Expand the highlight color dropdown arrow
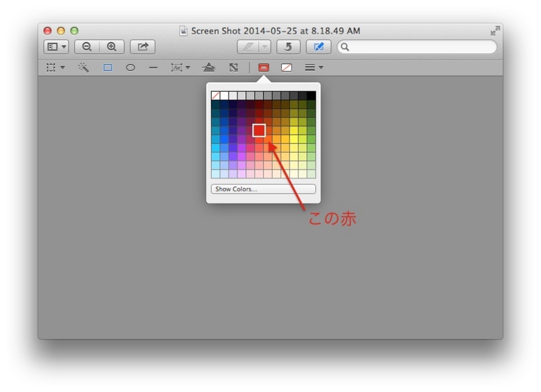Image resolution: width=541 pixels, height=392 pixels. tap(264, 47)
